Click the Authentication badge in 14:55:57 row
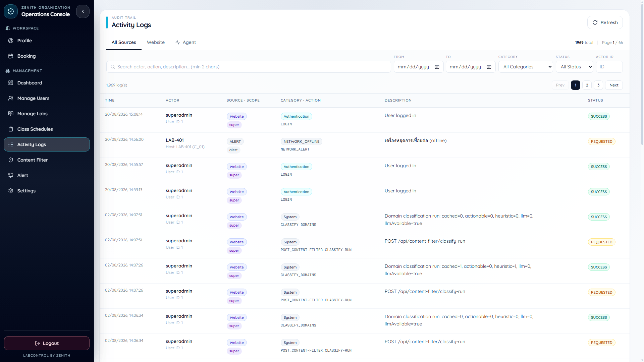The width and height of the screenshot is (644, 362). pyautogui.click(x=296, y=167)
